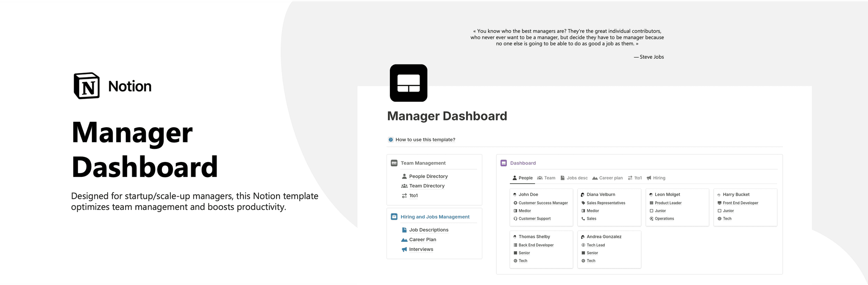Switch to the Jobs desc tab
This screenshot has height=285, width=868.
pos(574,178)
